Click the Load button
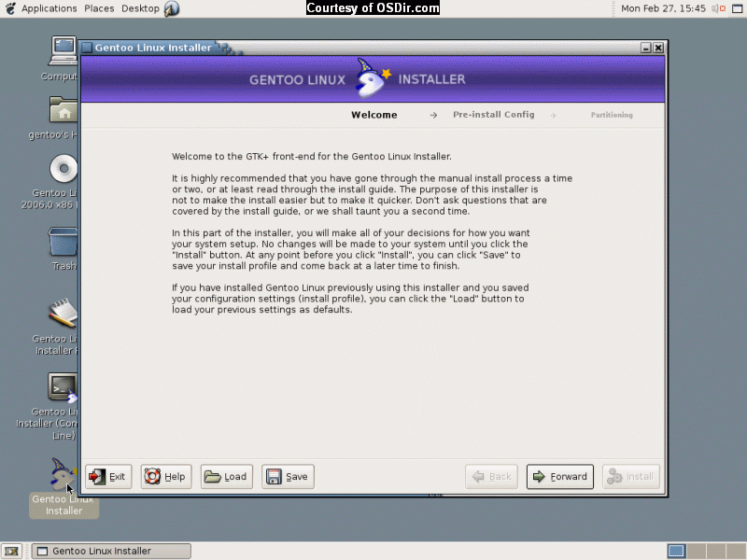Screen dimensions: 747x560 click(227, 477)
